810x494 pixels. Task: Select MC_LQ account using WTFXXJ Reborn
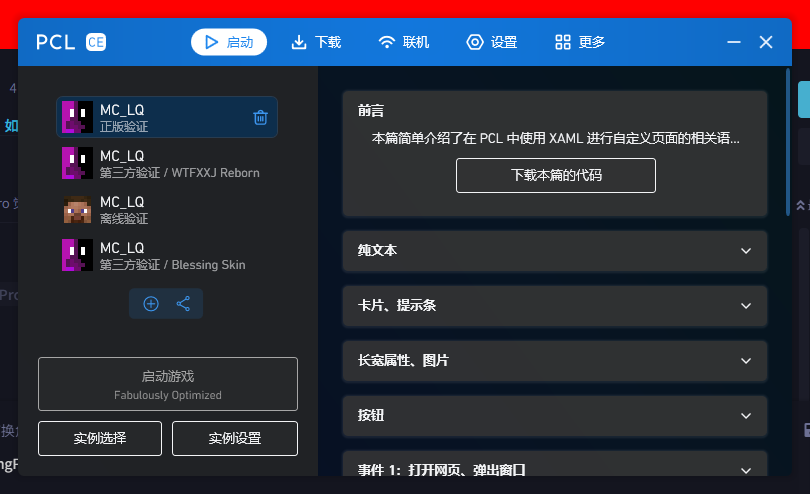pos(166,164)
